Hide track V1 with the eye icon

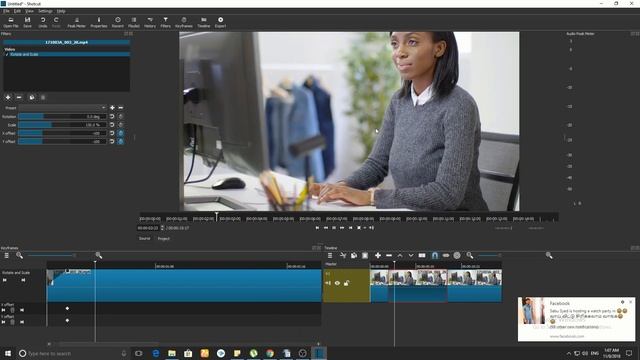(x=337, y=283)
